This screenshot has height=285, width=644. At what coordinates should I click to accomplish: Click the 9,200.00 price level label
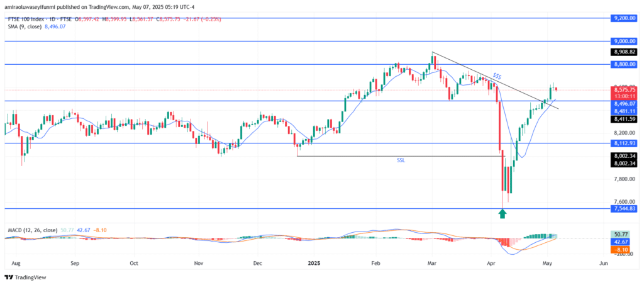point(625,18)
